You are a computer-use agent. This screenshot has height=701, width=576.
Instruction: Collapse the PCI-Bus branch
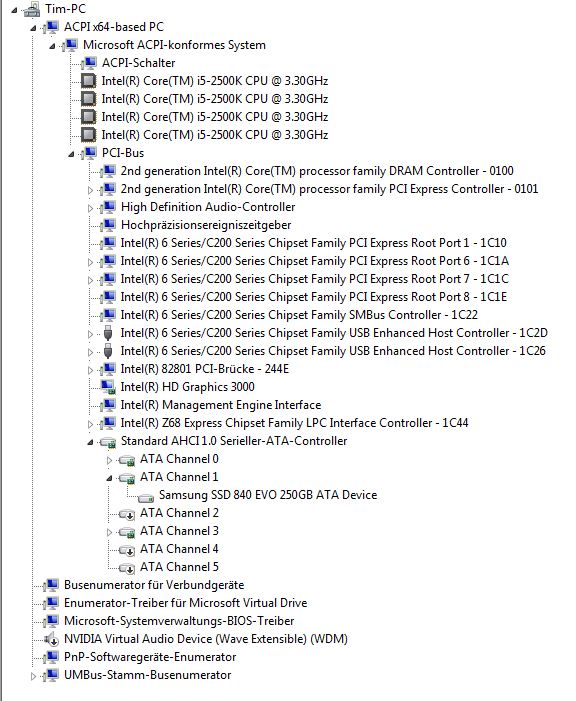point(71,154)
